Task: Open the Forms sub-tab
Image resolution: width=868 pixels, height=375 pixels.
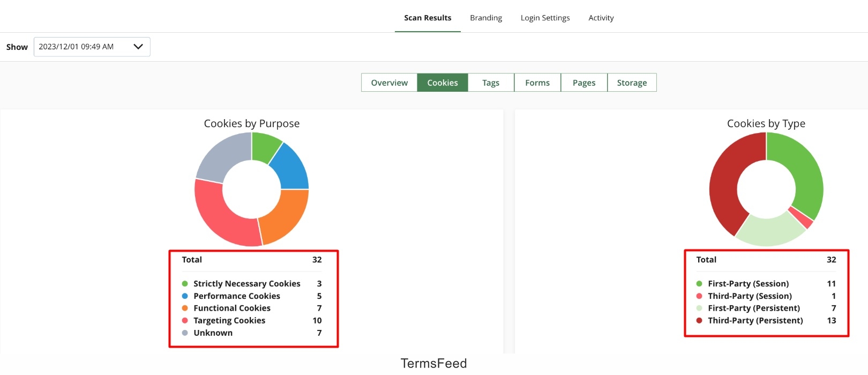Action: click(x=537, y=83)
